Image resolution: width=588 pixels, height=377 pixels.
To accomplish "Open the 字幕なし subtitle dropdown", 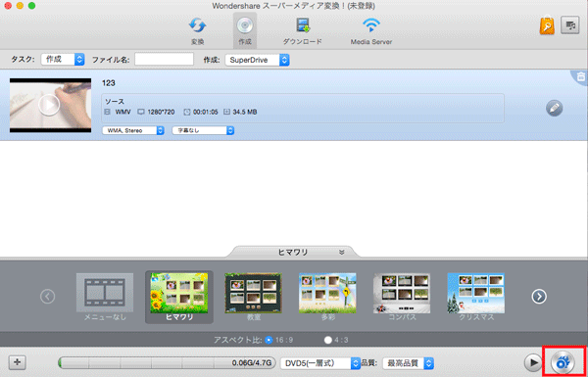I will click(x=203, y=130).
